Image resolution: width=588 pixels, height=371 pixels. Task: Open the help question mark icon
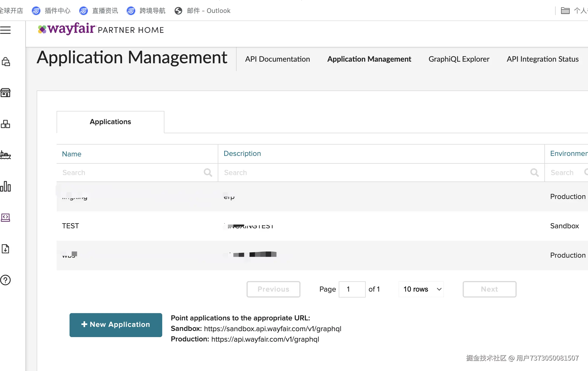coord(6,280)
